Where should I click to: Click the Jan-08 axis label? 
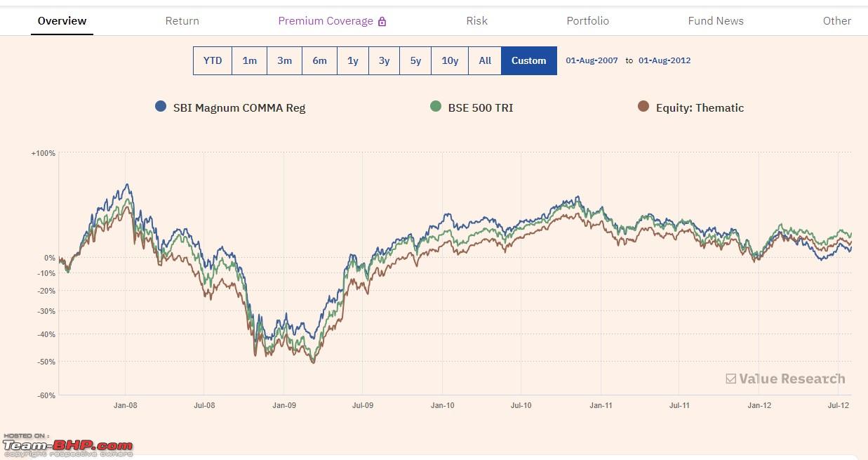pos(126,405)
